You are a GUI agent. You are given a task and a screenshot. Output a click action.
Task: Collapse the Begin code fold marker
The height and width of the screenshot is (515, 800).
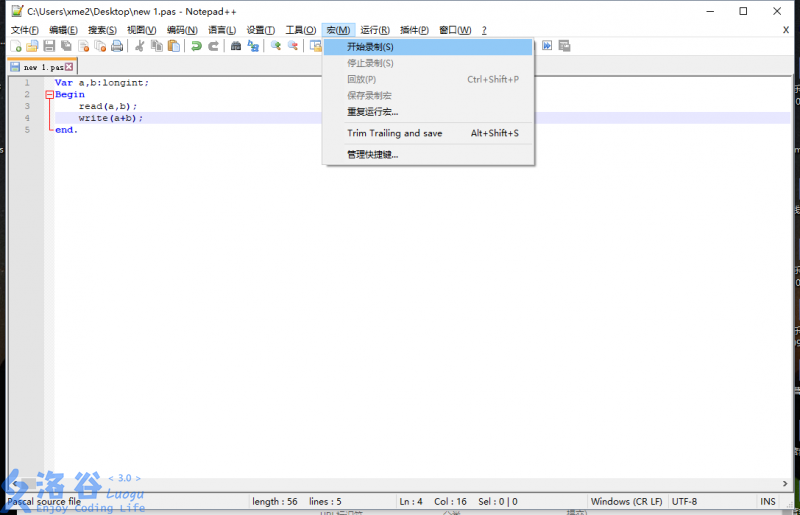[49, 94]
